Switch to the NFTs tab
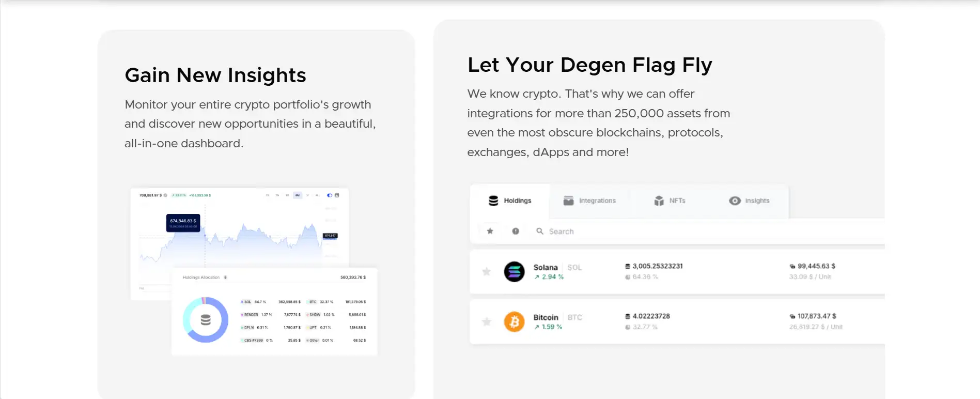 coord(670,201)
